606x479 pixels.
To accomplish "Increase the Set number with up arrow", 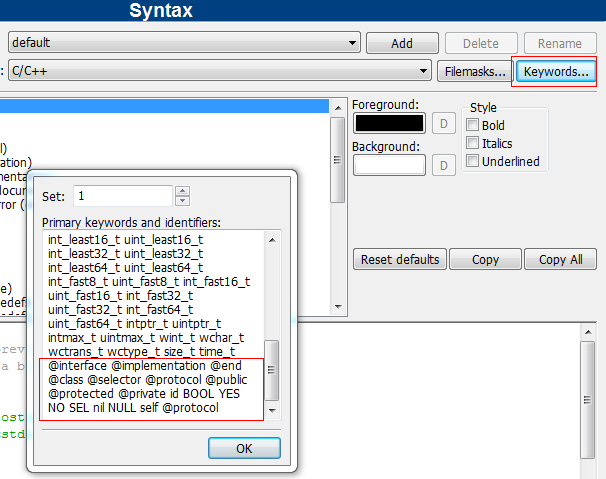I will tap(182, 190).
